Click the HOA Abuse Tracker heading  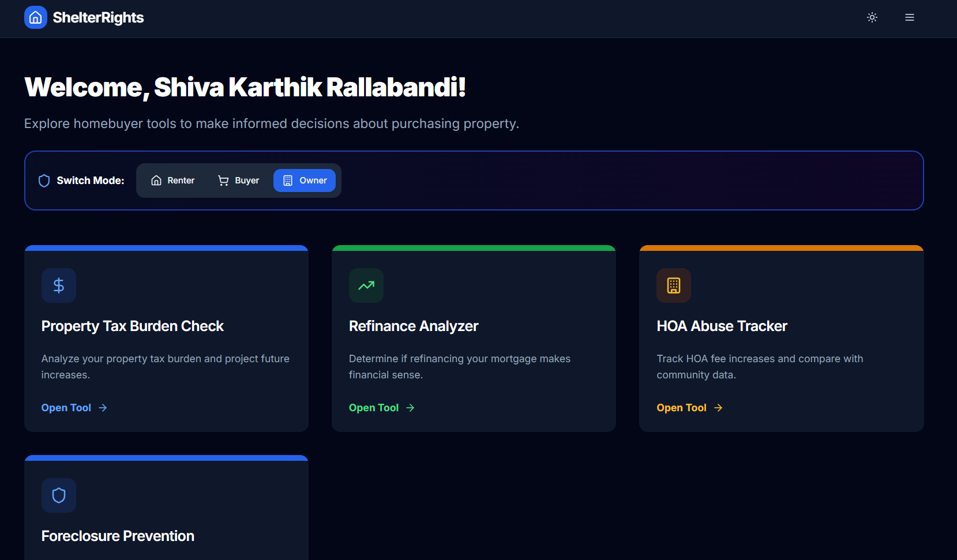[722, 326]
